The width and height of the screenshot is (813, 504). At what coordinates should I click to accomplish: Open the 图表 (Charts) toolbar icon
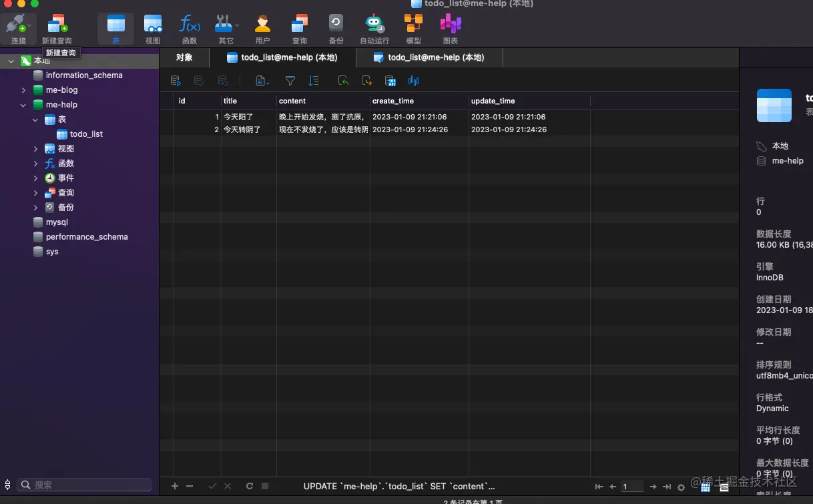[x=451, y=29]
